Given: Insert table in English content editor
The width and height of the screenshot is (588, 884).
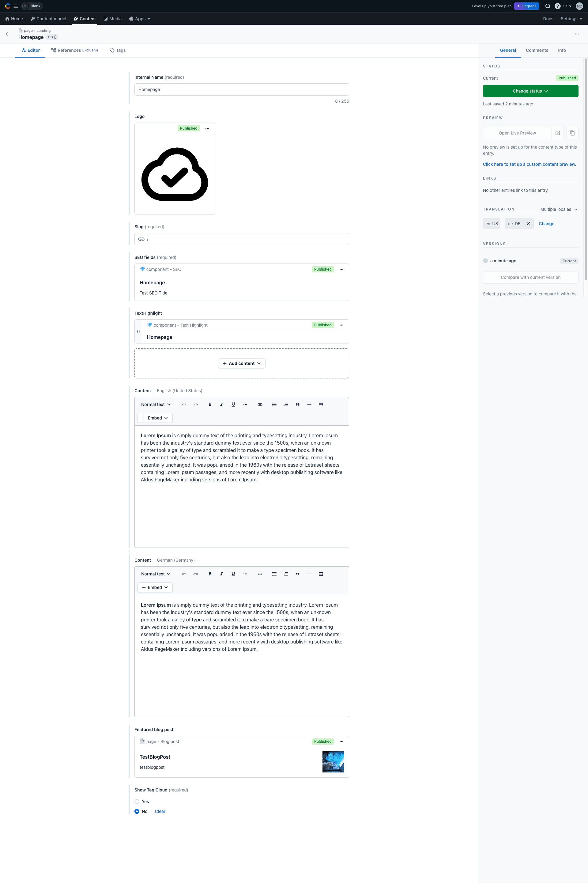Looking at the screenshot, I should point(321,404).
